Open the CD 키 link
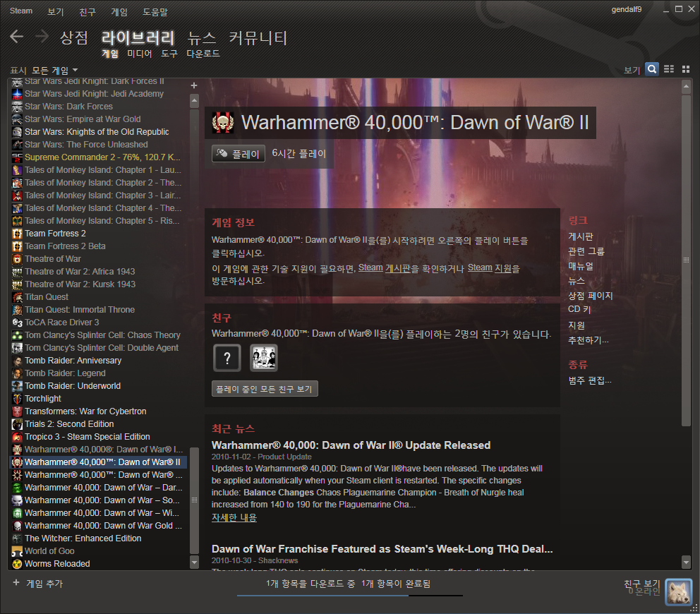This screenshot has width=700, height=614. coord(579,309)
